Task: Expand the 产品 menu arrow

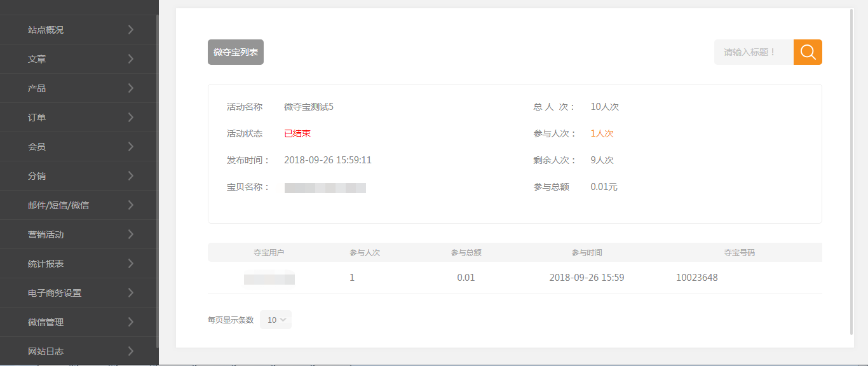Action: (130, 88)
